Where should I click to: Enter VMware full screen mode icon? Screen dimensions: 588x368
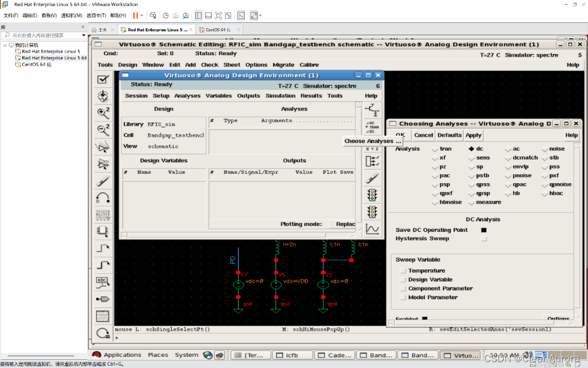[218, 15]
